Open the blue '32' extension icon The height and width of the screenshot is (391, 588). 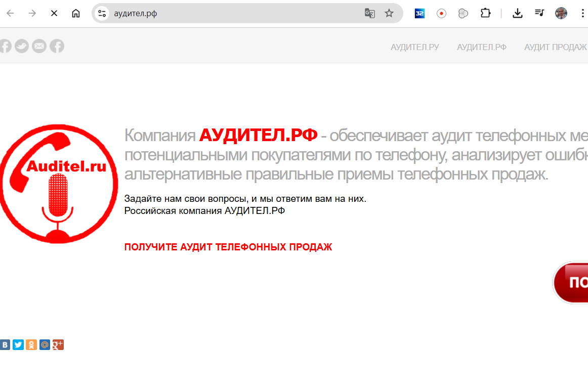coord(419,14)
